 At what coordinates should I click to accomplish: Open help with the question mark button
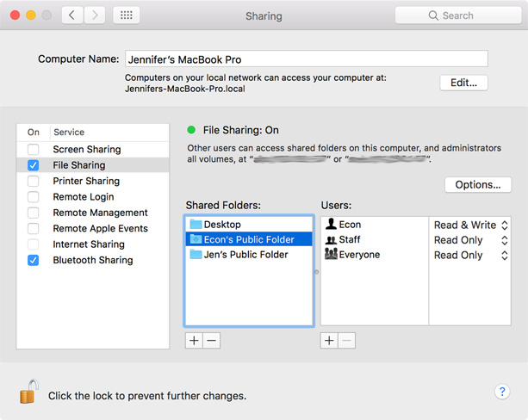point(502,392)
